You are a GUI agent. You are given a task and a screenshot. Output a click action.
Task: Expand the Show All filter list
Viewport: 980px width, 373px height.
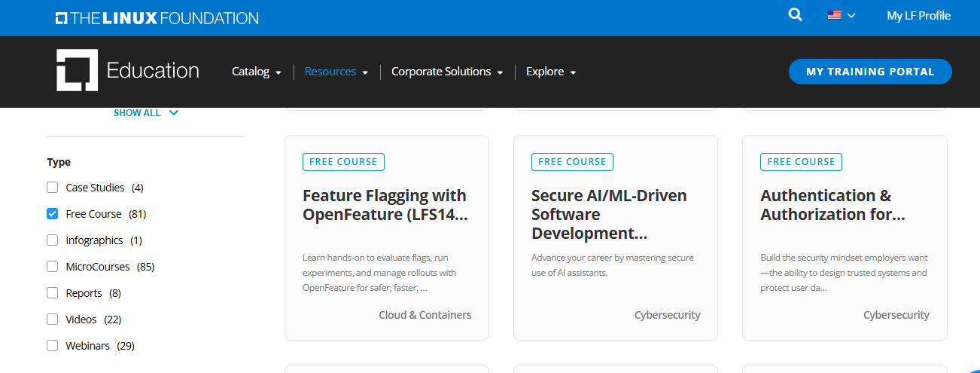pos(146,112)
